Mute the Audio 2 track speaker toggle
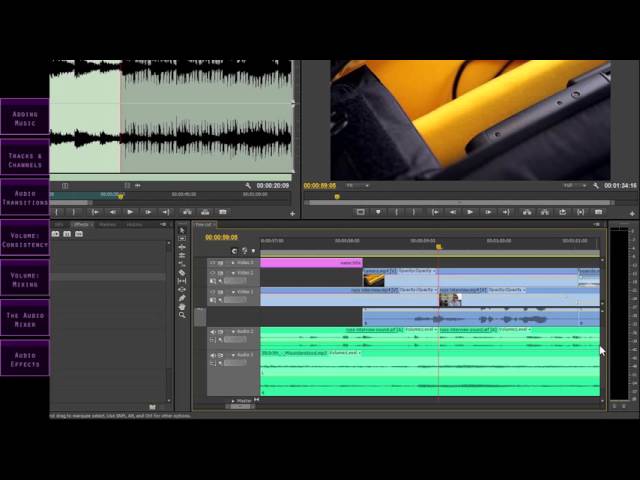The height and width of the screenshot is (480, 640). (213, 332)
